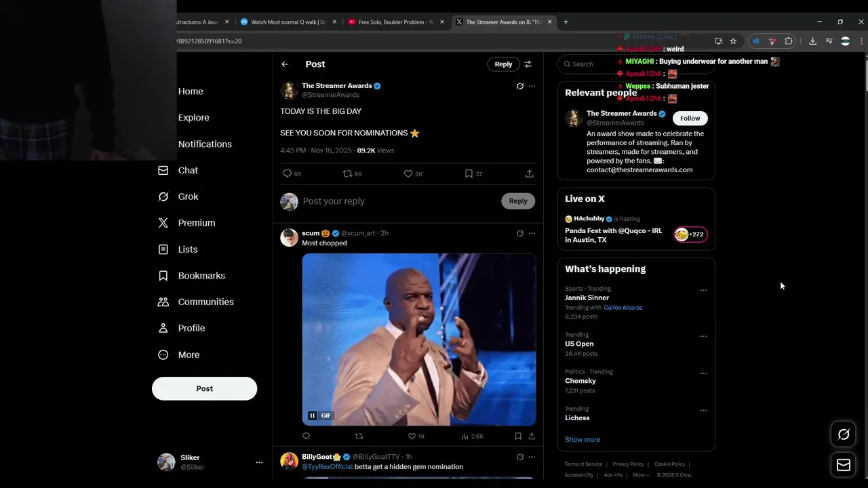The height and width of the screenshot is (488, 868).
Task: Open the Jannik Sinner trending topic
Action: pos(587,298)
